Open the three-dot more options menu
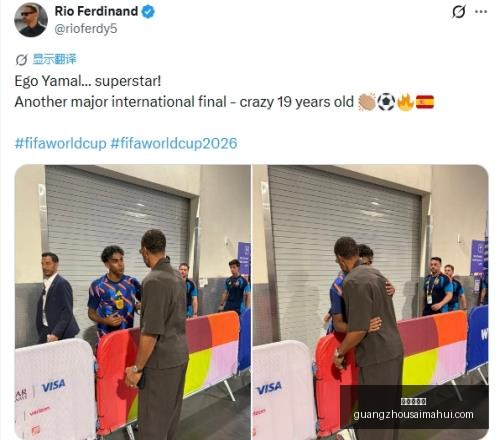The image size is (500, 440). (x=481, y=12)
